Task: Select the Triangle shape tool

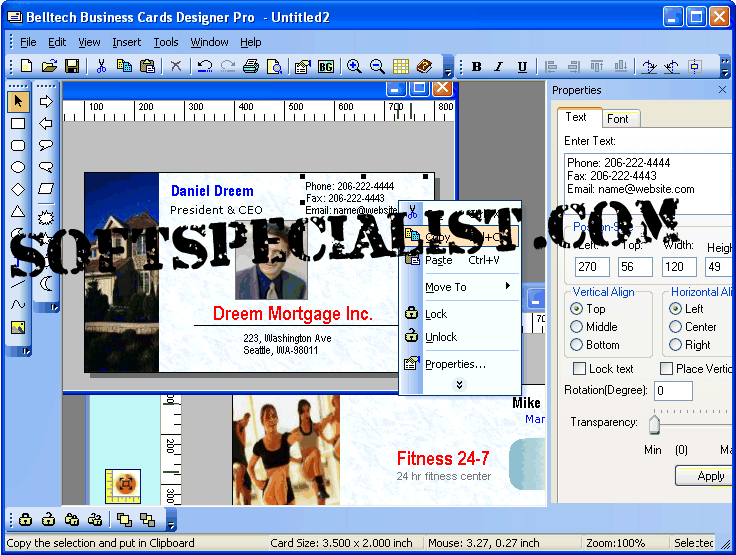Action: pos(18,212)
